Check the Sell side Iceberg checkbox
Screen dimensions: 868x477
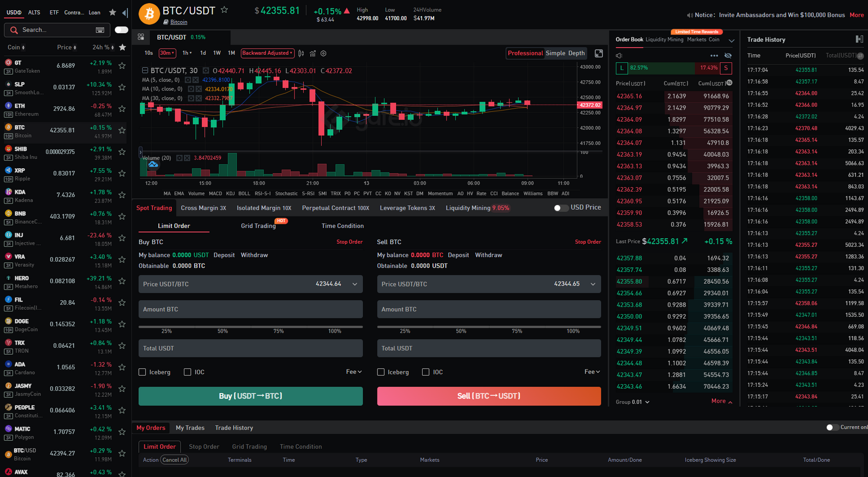click(381, 372)
